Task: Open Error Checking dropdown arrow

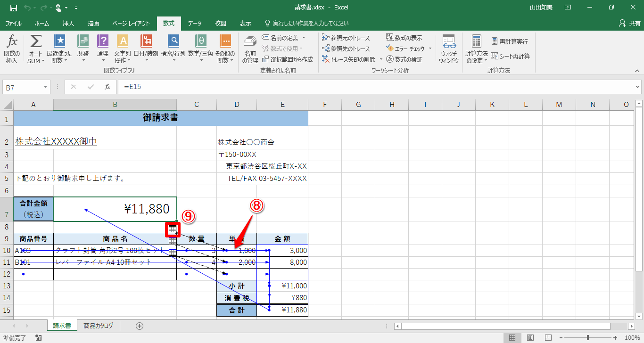Action: click(429, 49)
